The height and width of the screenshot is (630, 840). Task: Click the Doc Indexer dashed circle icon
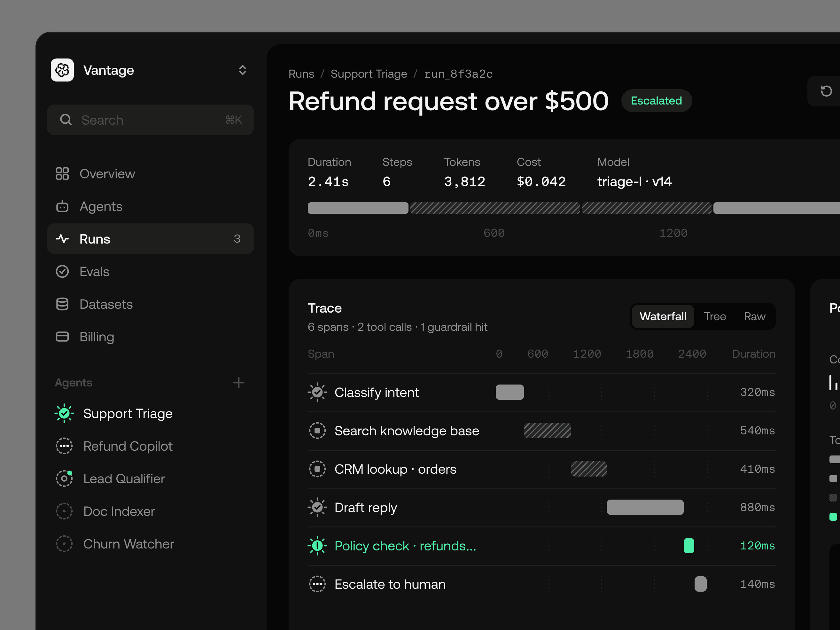(x=64, y=511)
